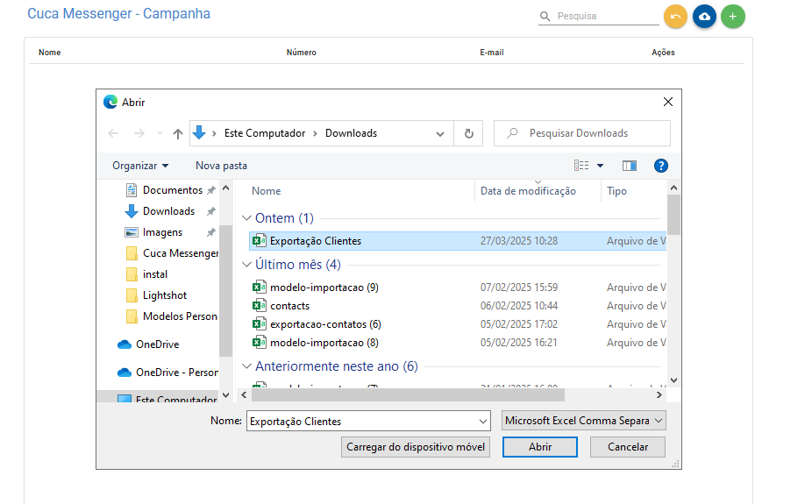Select Este Computador in address path
This screenshot has width=812, height=504.
(x=265, y=133)
